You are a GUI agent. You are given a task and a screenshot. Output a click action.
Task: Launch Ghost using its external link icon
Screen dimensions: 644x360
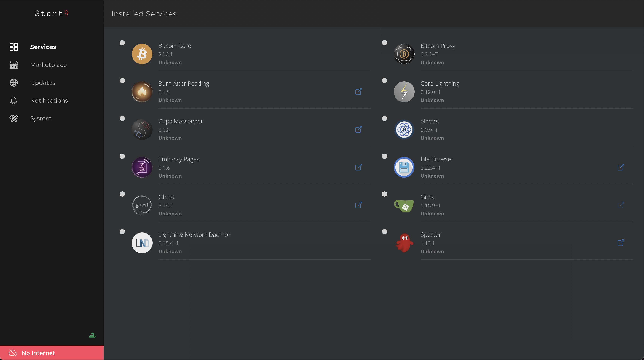[x=359, y=205]
